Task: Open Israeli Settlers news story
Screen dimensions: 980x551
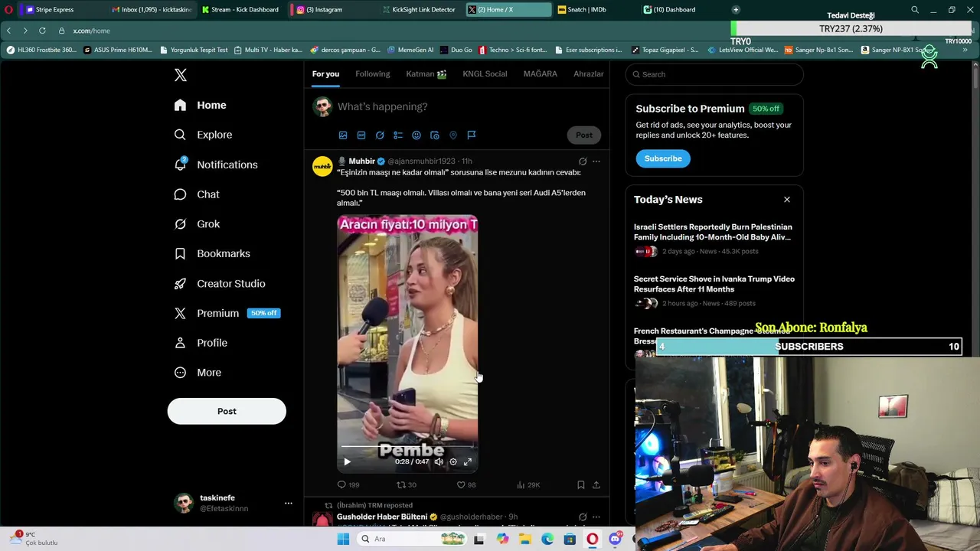Action: click(714, 238)
